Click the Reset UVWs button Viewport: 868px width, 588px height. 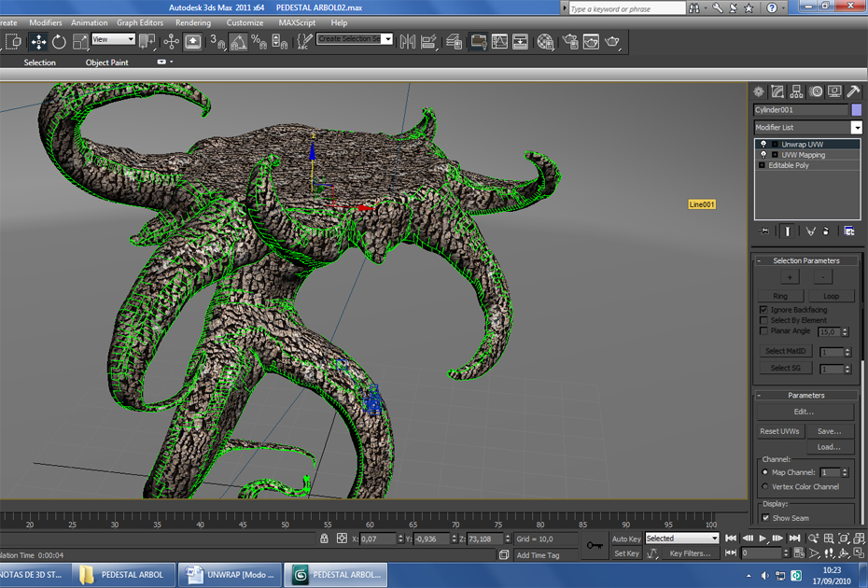pyautogui.click(x=778, y=431)
